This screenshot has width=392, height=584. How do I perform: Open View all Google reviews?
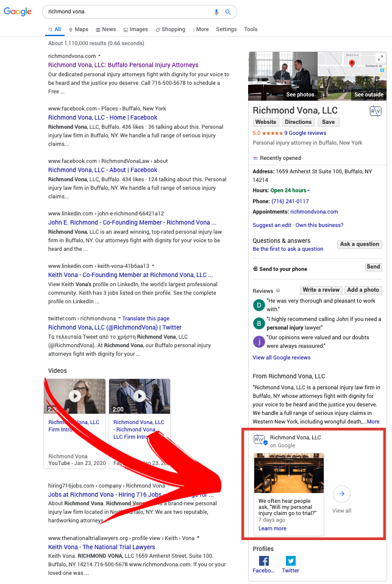point(282,358)
